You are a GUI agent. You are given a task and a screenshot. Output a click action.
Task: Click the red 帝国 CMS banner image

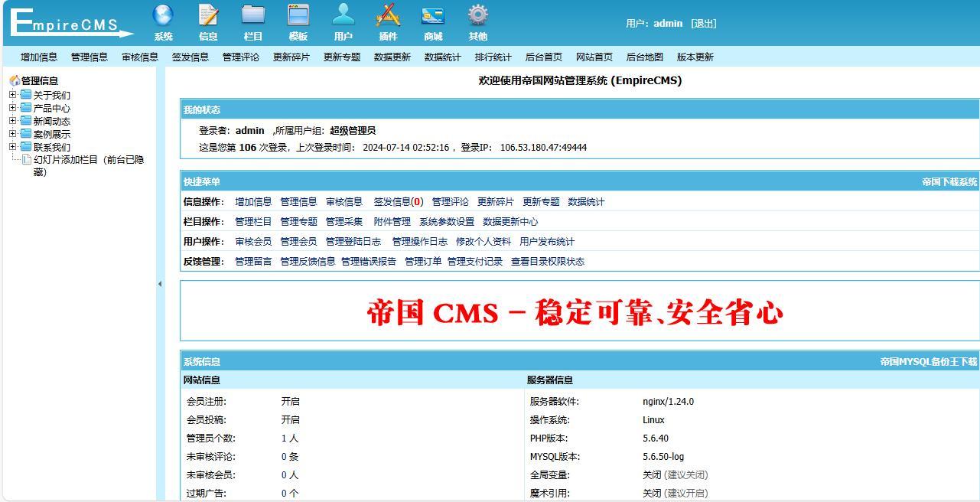point(575,312)
